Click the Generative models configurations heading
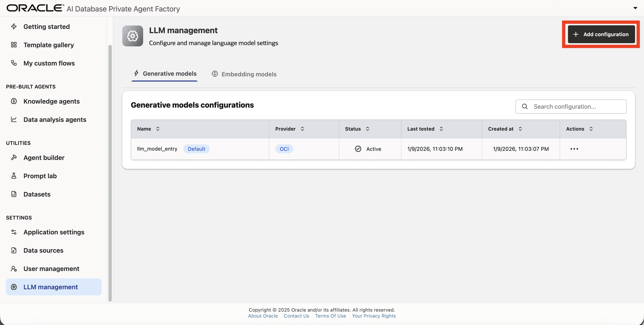Viewport: 644px width, 325px height. 192,105
